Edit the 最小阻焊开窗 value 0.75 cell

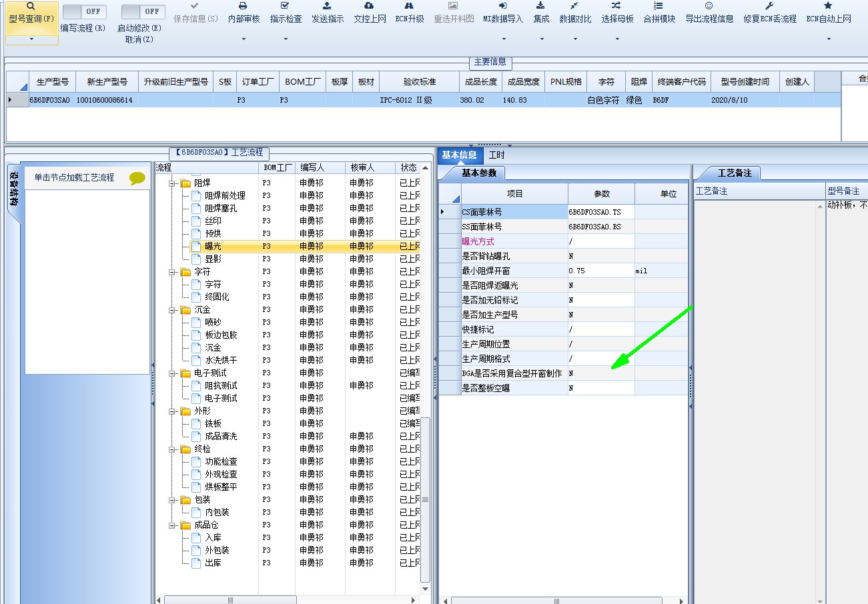pyautogui.click(x=601, y=271)
